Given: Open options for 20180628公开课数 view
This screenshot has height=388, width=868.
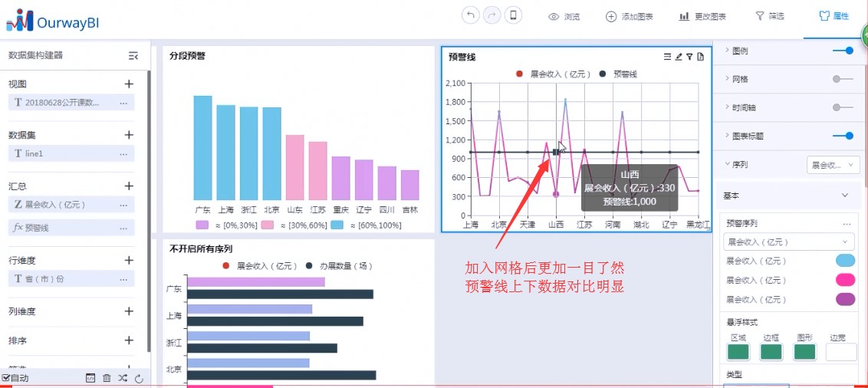Looking at the screenshot, I should tap(123, 103).
